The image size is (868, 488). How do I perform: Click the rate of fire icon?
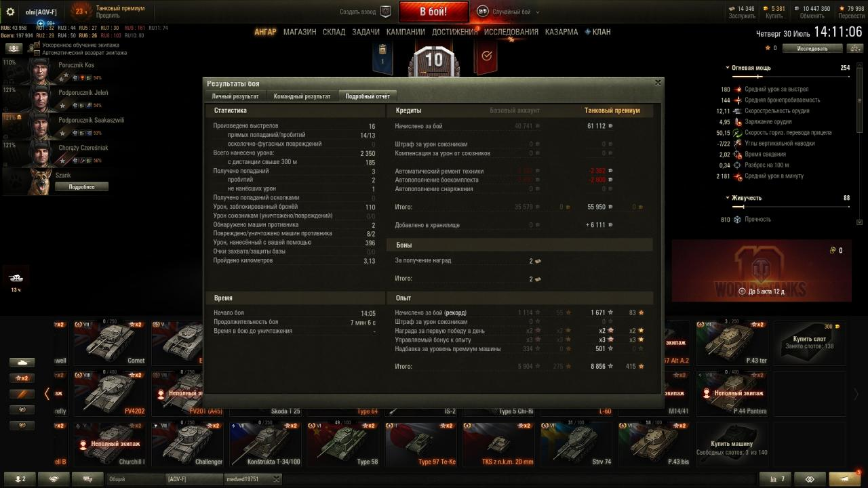point(737,111)
